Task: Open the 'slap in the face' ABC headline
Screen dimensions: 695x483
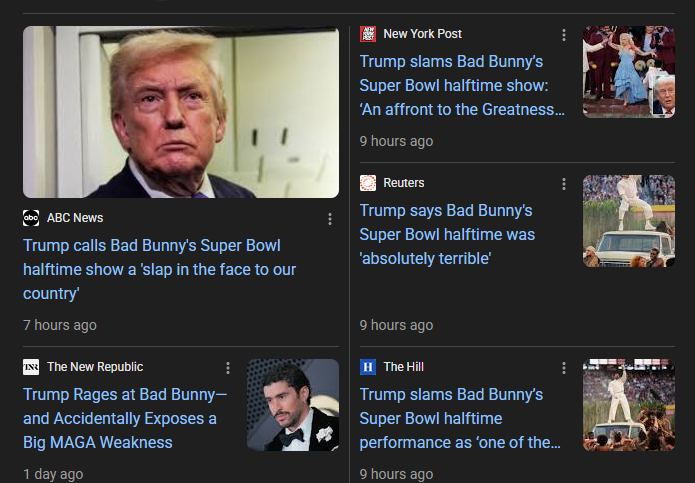Action: pos(160,270)
